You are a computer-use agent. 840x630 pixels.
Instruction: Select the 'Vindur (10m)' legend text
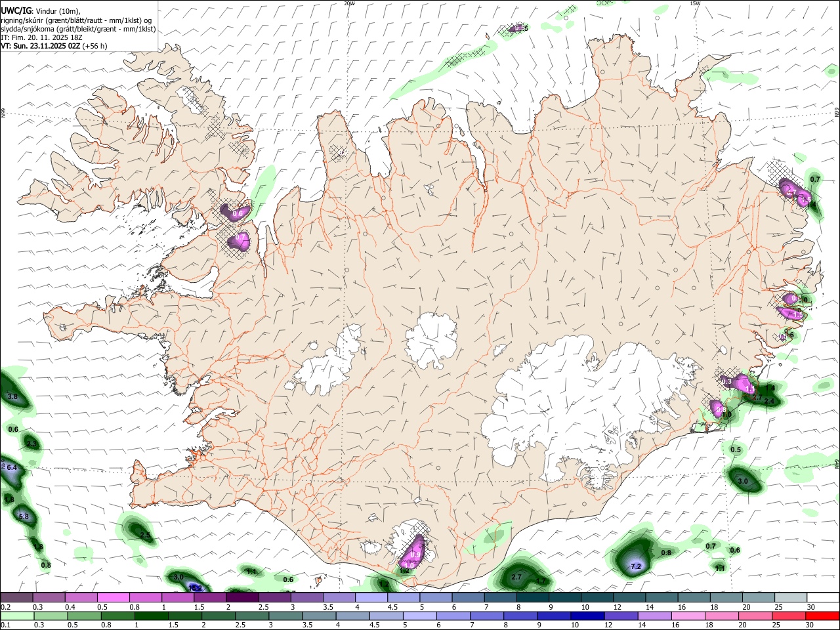(57, 11)
